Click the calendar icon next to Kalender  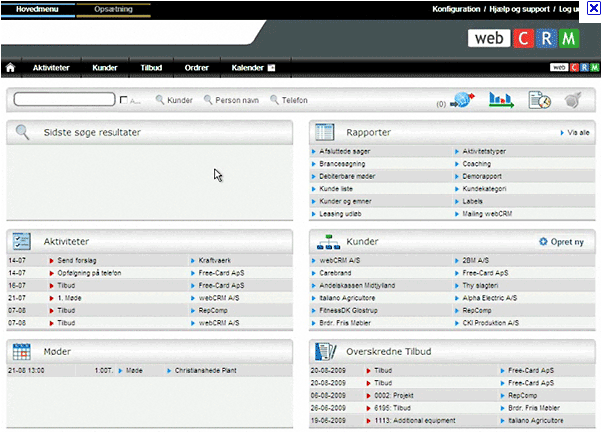271,68
